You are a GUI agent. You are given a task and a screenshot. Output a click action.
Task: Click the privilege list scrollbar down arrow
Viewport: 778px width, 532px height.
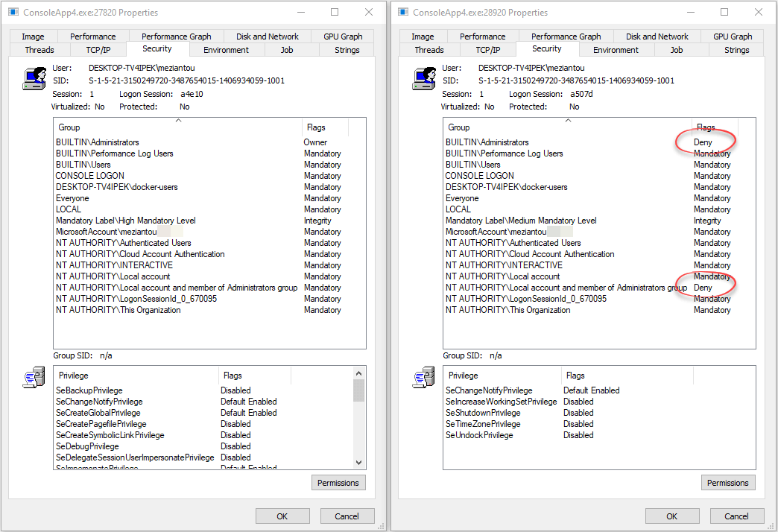(358, 463)
